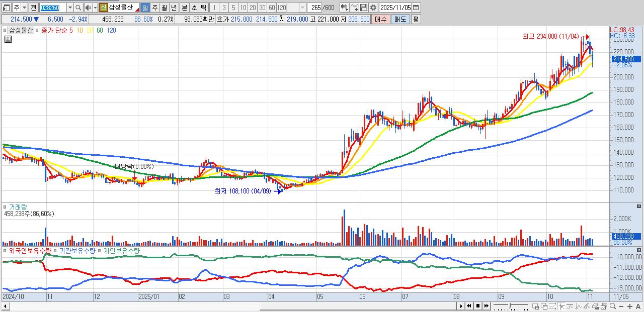
Task: Click the 매수 buy button
Action: point(381,19)
